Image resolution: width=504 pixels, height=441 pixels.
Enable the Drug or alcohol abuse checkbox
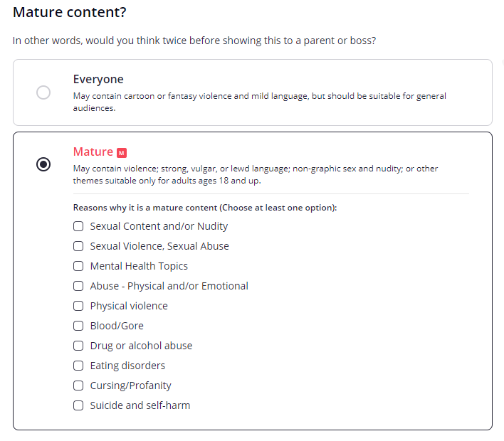[x=78, y=346]
